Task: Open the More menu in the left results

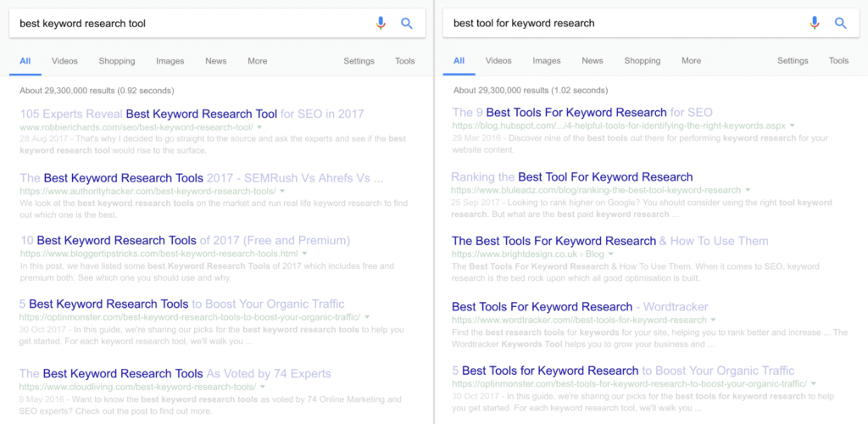Action: [x=258, y=61]
